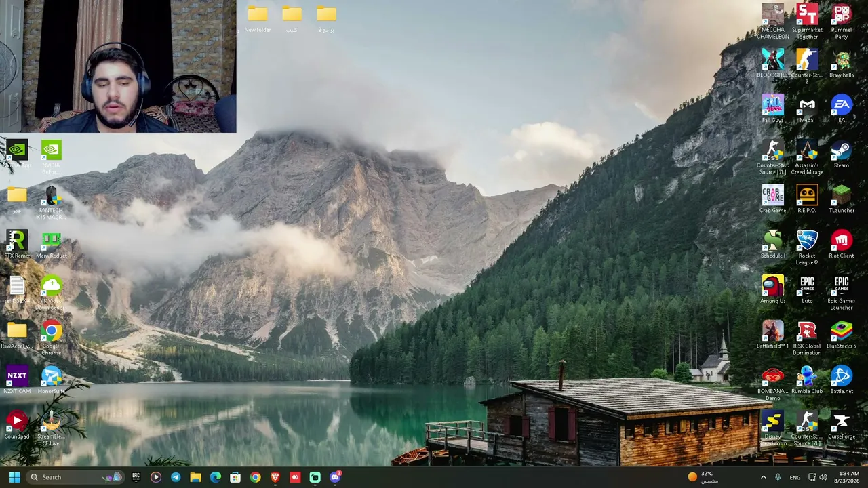Open the 32°C weather widget
This screenshot has height=488, width=868.
click(702, 477)
